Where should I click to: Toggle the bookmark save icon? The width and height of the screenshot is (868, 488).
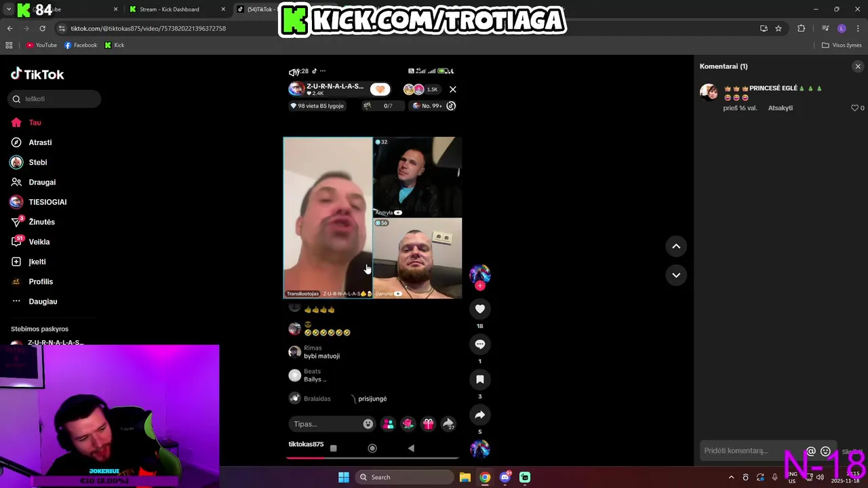(x=480, y=380)
